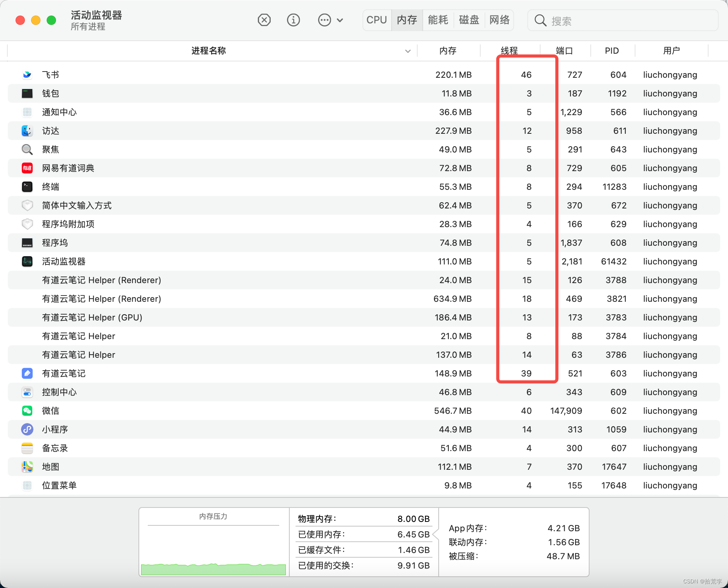Click the 位置菜单 process icon
Screen dimensions: 728x588
click(27, 485)
